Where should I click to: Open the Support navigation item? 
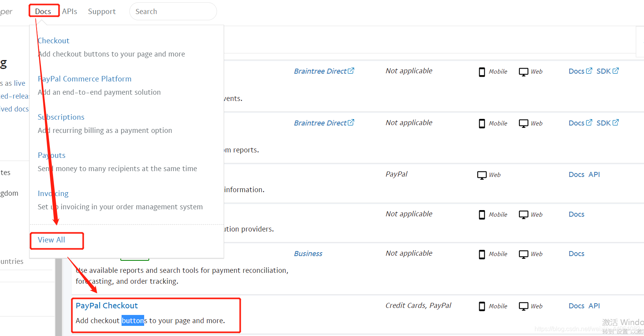102,11
